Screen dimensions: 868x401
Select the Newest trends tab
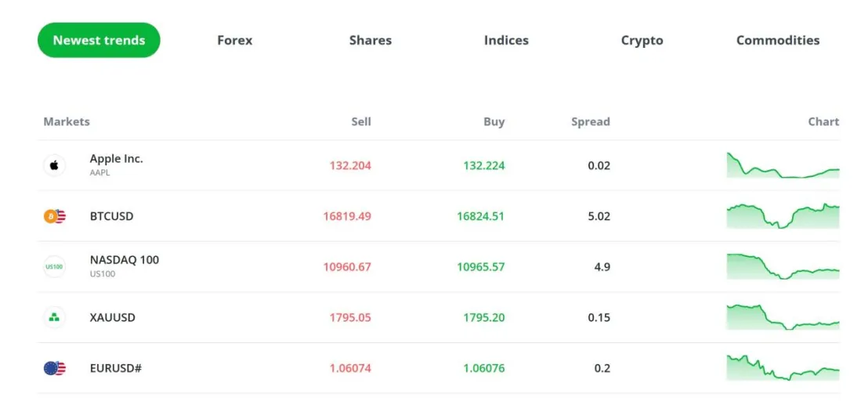tap(99, 41)
